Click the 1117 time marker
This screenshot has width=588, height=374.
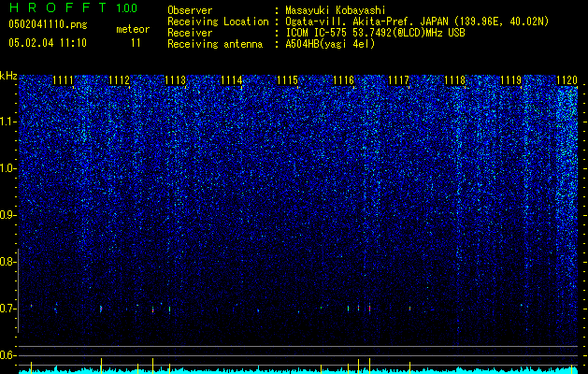click(399, 80)
